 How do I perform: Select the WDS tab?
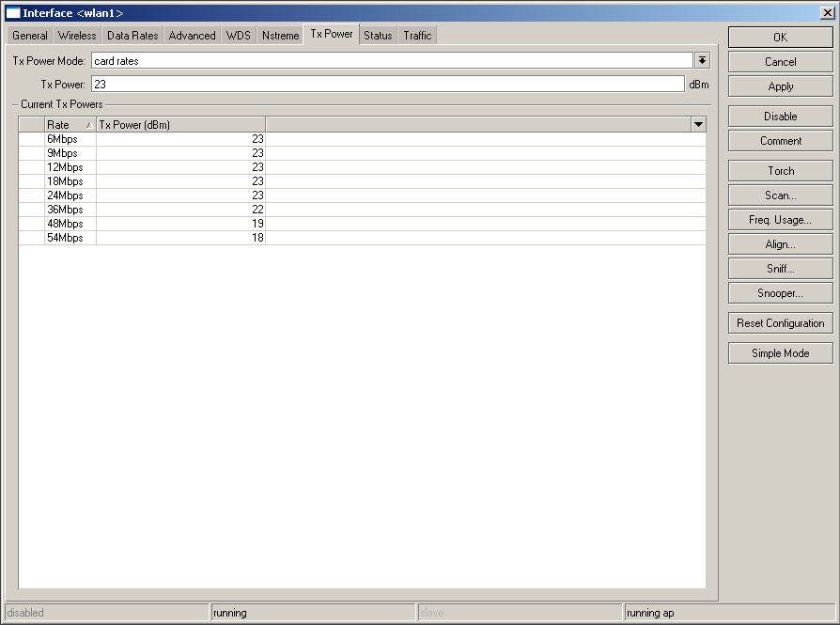pyautogui.click(x=239, y=36)
